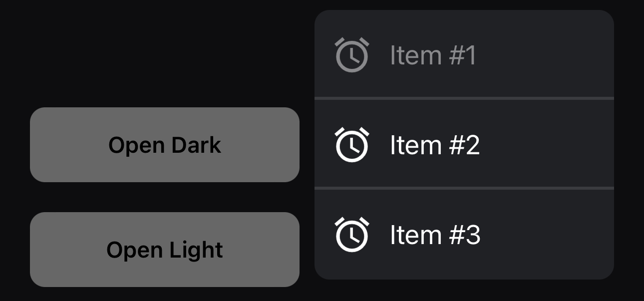Select the Item #2 menu entry
The height and width of the screenshot is (301, 644).
(464, 144)
